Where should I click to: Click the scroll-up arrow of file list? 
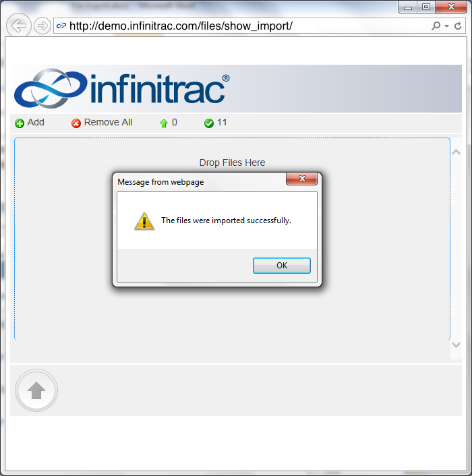click(x=456, y=152)
